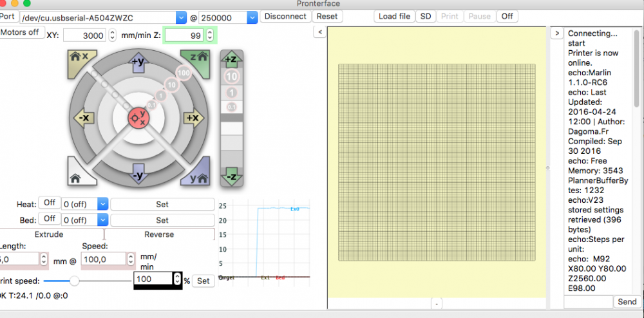Click the G-code command input field

pyautogui.click(x=587, y=302)
